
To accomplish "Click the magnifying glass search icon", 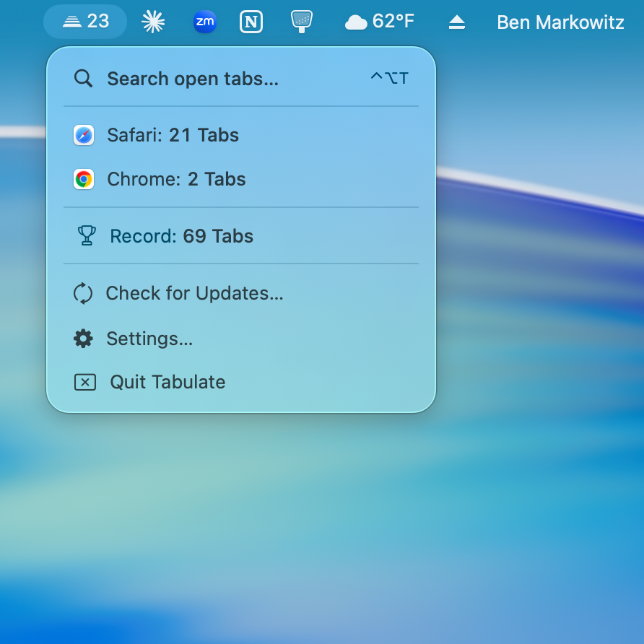I will point(83,78).
